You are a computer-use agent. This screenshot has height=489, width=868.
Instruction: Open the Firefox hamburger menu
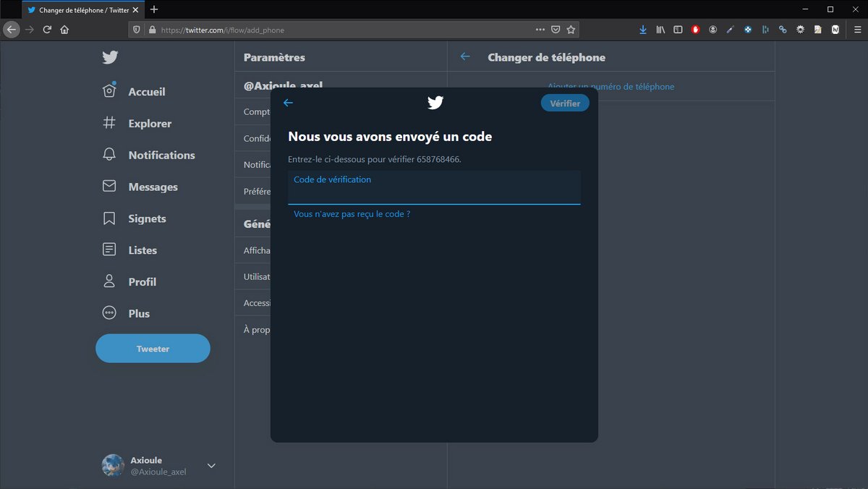[x=857, y=30]
